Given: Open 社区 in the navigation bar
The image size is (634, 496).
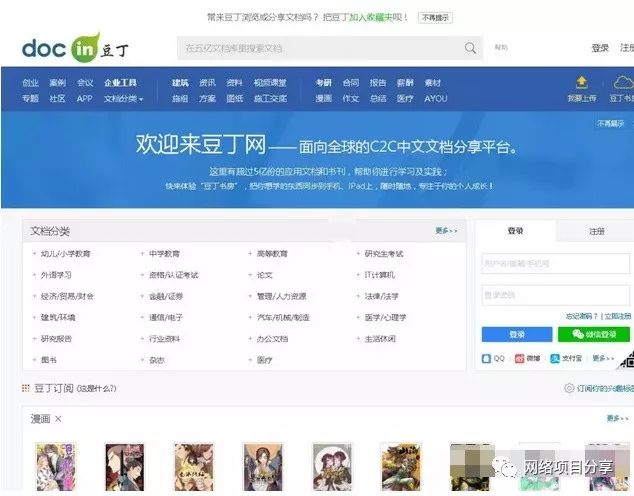Looking at the screenshot, I should [x=57, y=99].
